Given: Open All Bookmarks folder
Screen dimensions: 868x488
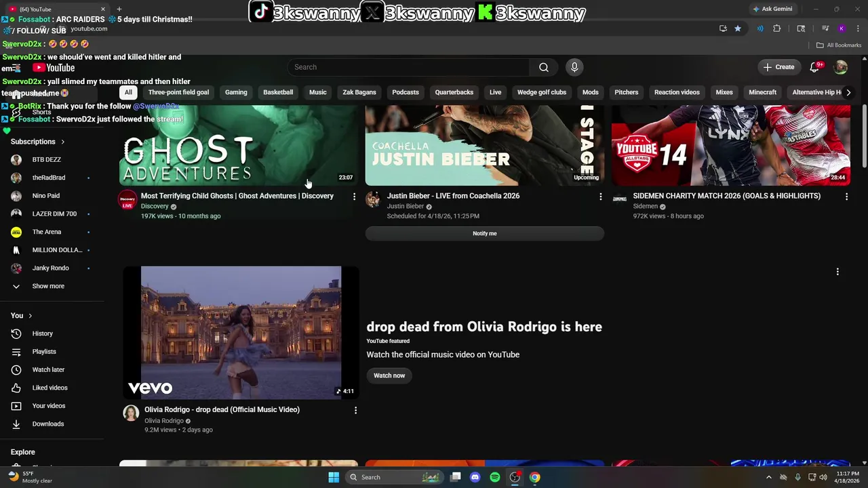Looking at the screenshot, I should (x=839, y=45).
